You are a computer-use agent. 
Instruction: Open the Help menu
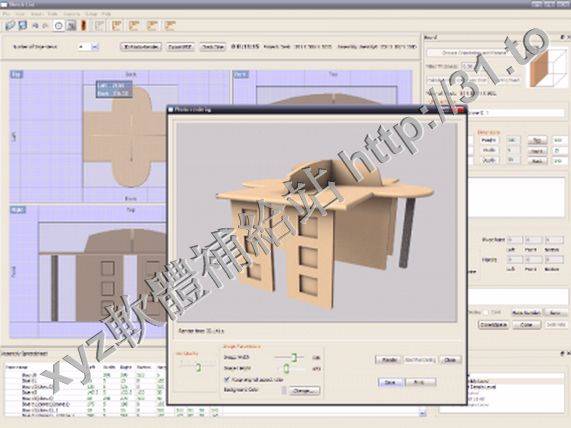(106, 14)
